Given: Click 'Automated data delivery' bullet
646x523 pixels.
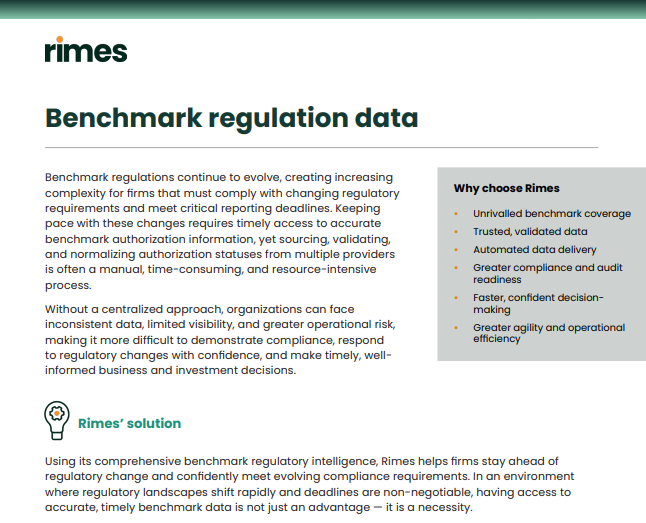Looking at the screenshot, I should (534, 250).
